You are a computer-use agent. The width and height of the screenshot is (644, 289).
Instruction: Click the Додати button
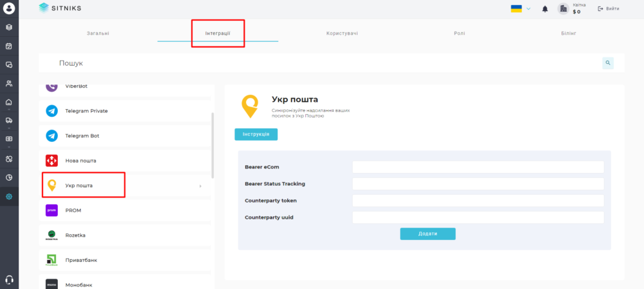428,234
